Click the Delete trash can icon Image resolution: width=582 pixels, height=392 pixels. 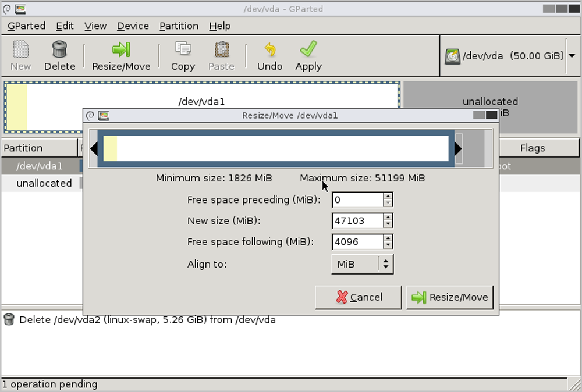tap(59, 49)
